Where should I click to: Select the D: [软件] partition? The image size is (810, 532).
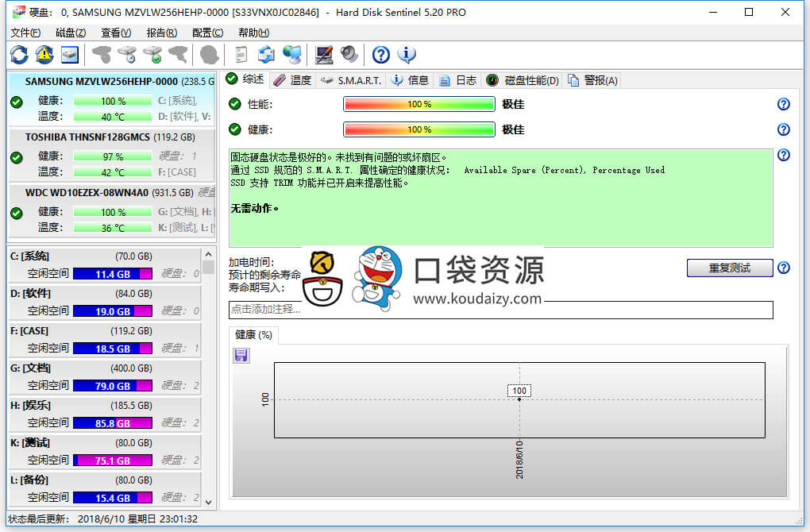pyautogui.click(x=105, y=303)
